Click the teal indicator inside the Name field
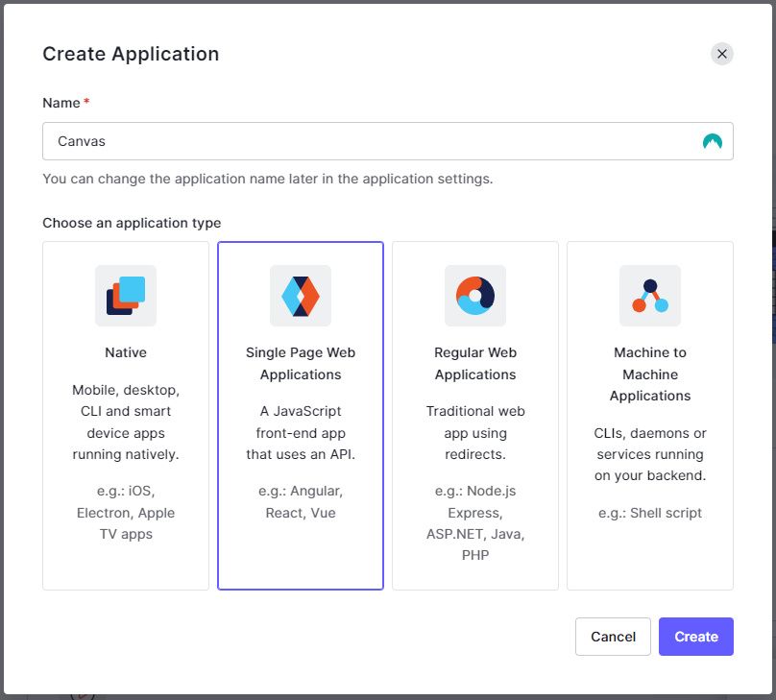 click(x=712, y=140)
